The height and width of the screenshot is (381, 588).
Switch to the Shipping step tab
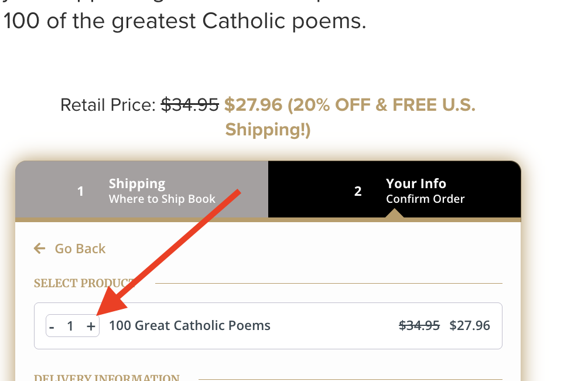pyautogui.click(x=142, y=190)
